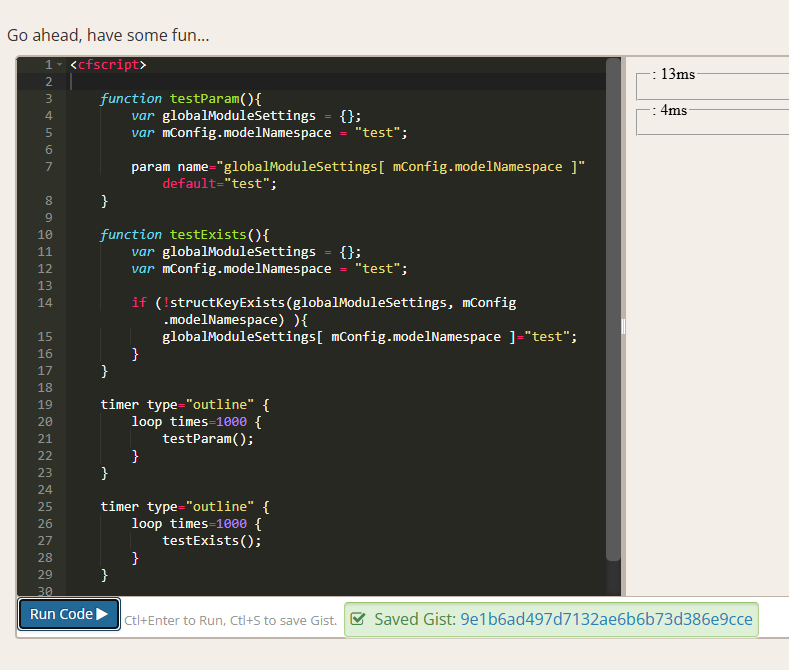Place cursor on empty line 2
The width and height of the screenshot is (789, 670).
337,81
